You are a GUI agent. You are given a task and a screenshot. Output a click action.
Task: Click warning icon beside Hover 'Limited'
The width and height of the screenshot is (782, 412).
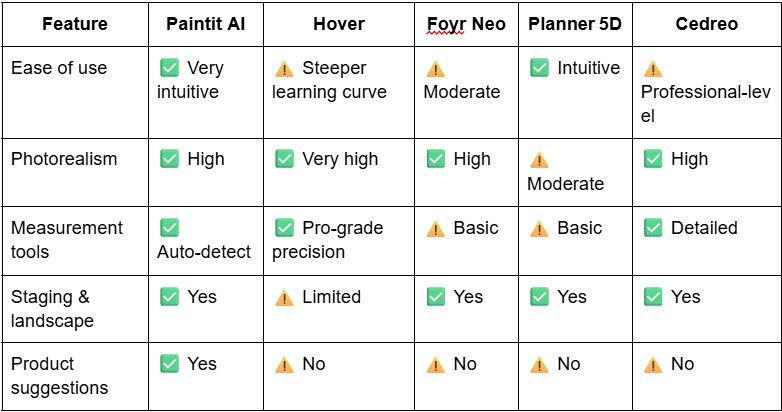[x=284, y=297]
